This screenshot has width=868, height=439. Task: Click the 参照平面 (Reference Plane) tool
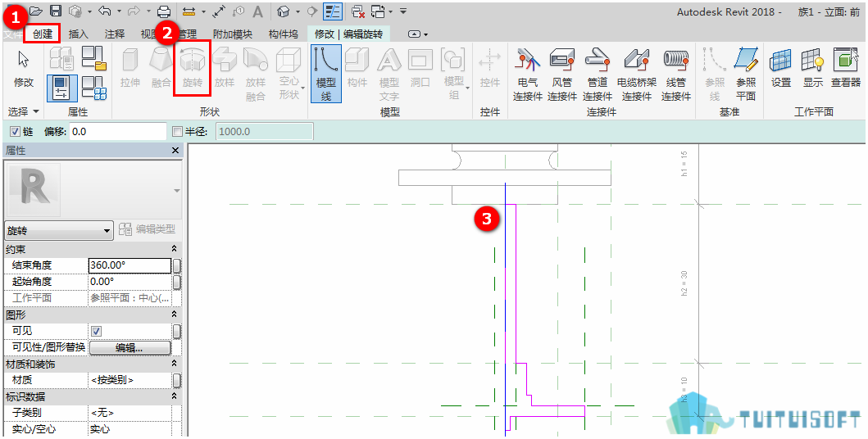[x=746, y=75]
